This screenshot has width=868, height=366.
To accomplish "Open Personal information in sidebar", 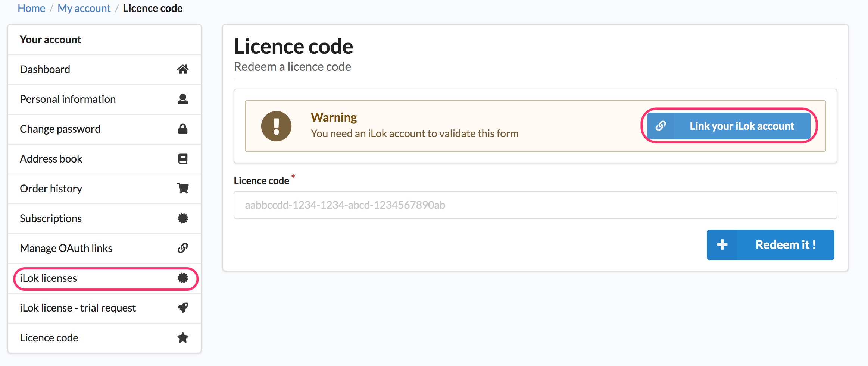I will click(x=68, y=99).
